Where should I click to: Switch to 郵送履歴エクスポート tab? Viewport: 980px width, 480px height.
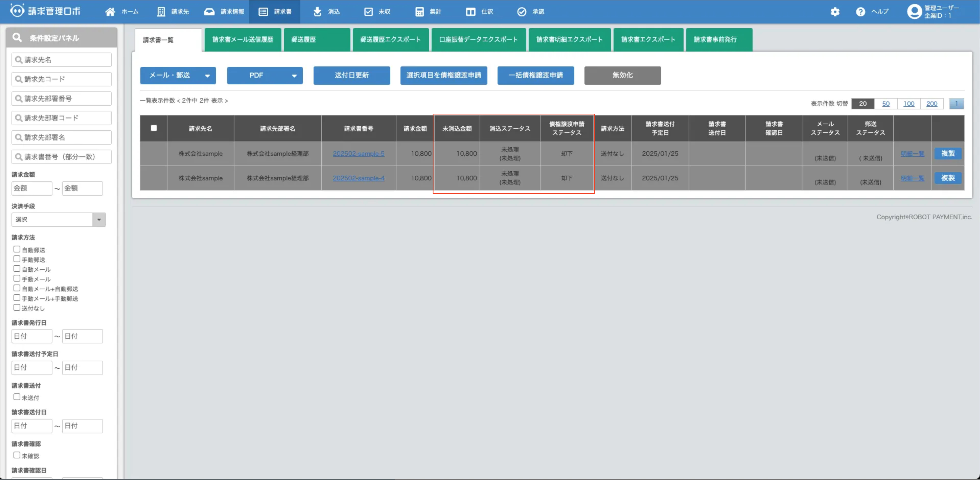[391, 40]
